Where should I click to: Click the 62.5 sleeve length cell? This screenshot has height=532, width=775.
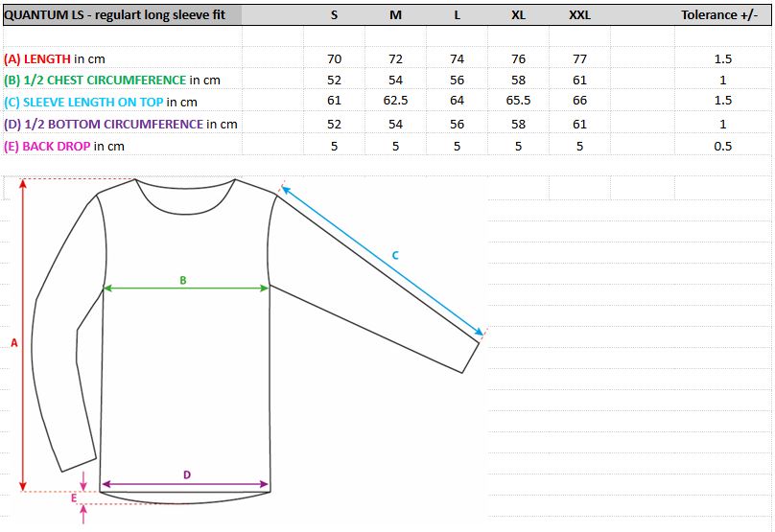(x=395, y=101)
